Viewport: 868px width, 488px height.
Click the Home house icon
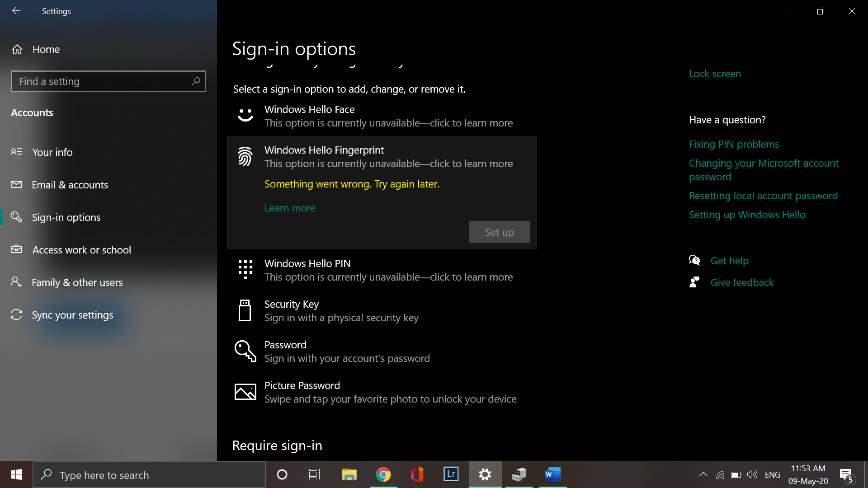point(17,49)
